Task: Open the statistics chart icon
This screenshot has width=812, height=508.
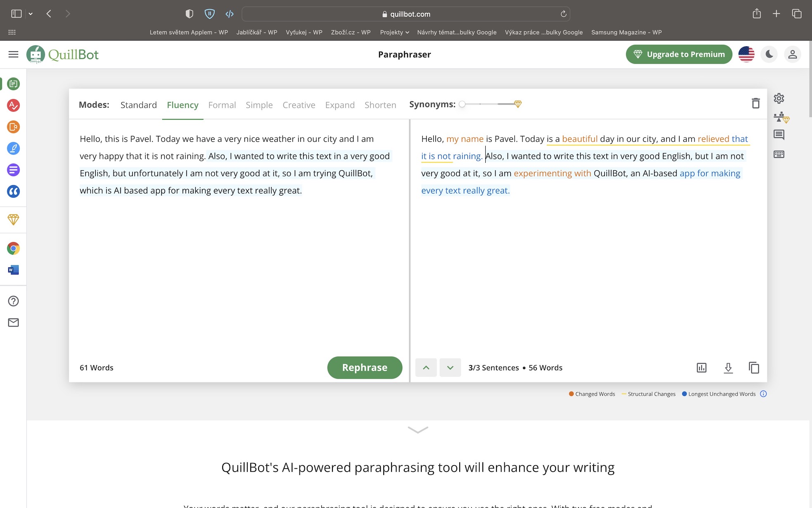Action: [x=701, y=367]
